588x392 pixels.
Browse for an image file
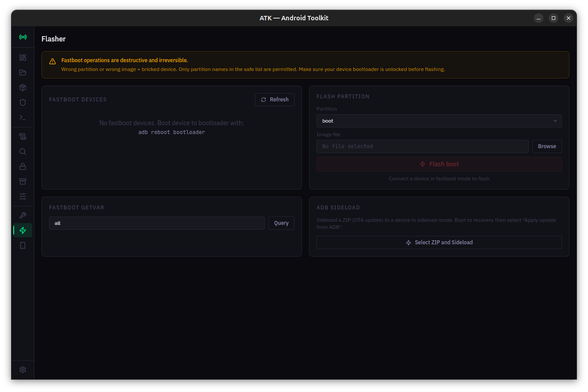click(x=547, y=146)
